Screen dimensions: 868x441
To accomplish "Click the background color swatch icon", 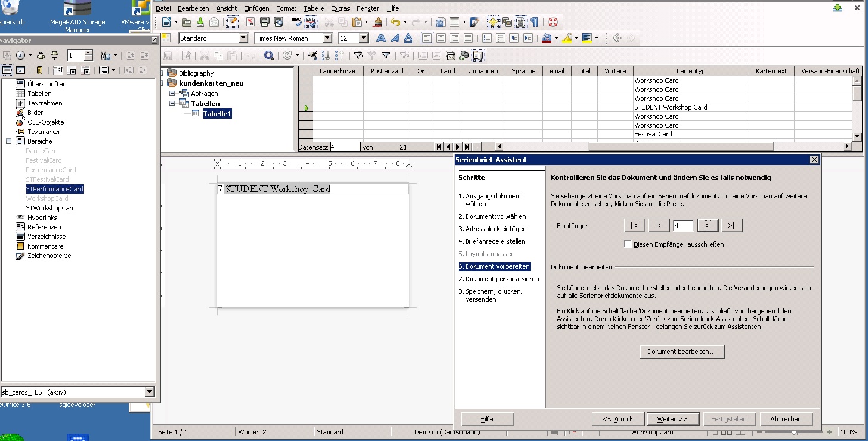I will point(587,38).
